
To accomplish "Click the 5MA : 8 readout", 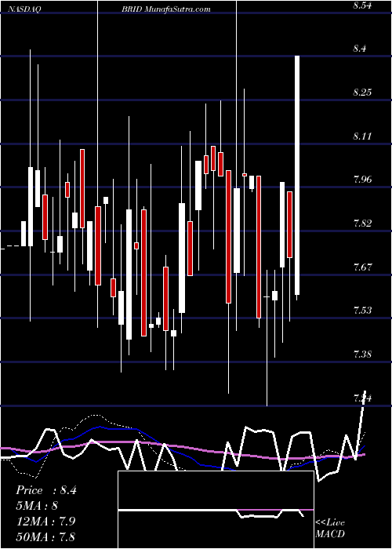I will tap(37, 506).
